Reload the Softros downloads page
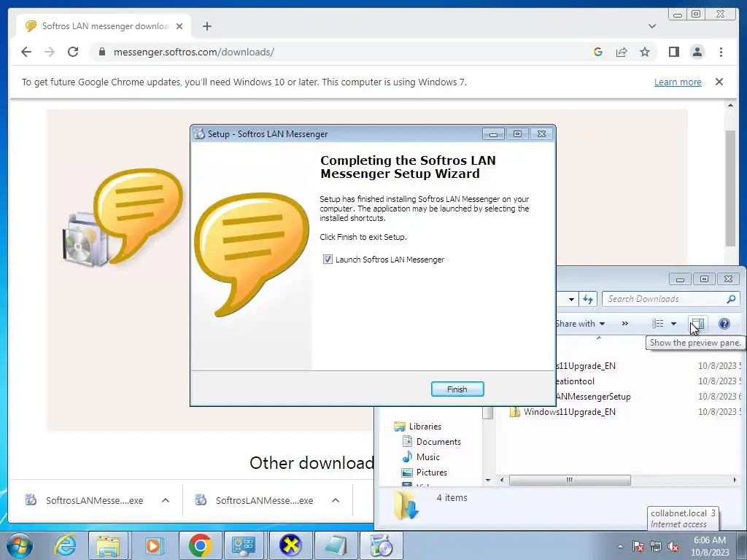The height and width of the screenshot is (560, 747). coord(73,52)
